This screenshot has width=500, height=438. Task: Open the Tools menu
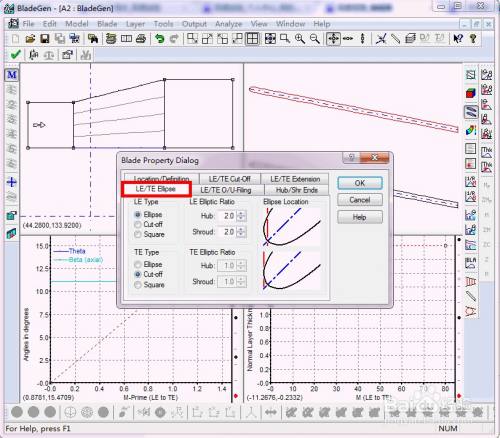(x=163, y=24)
